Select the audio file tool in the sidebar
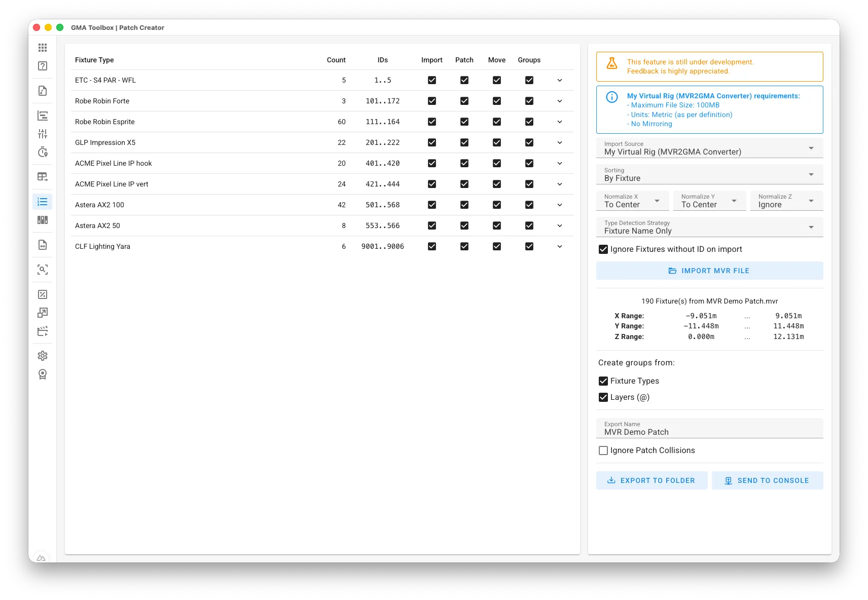868x600 pixels. (43, 91)
